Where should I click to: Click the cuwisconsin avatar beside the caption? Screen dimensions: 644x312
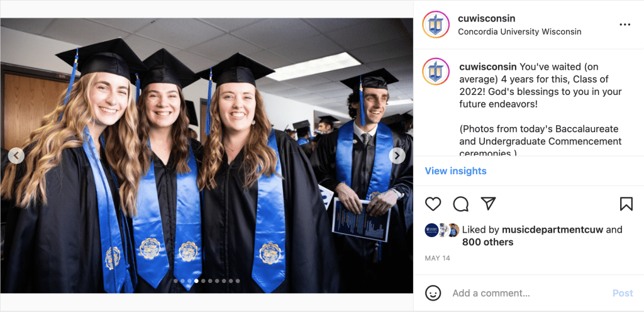point(436,72)
